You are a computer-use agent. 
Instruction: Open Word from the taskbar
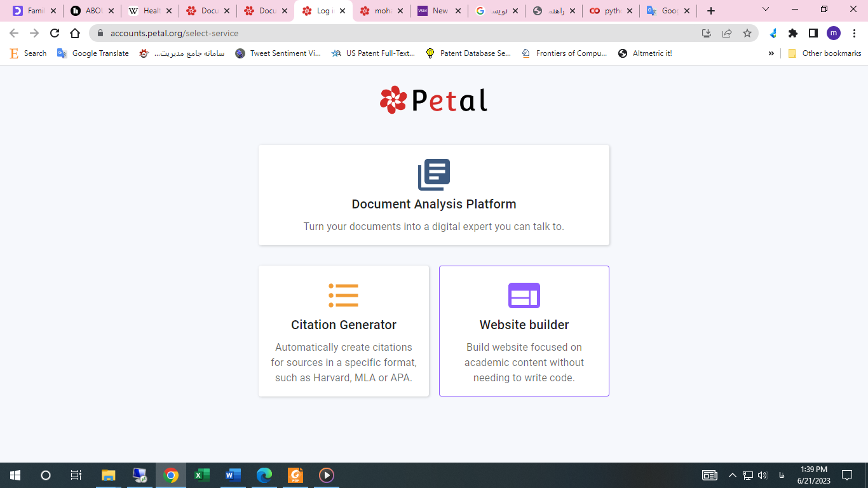click(233, 475)
